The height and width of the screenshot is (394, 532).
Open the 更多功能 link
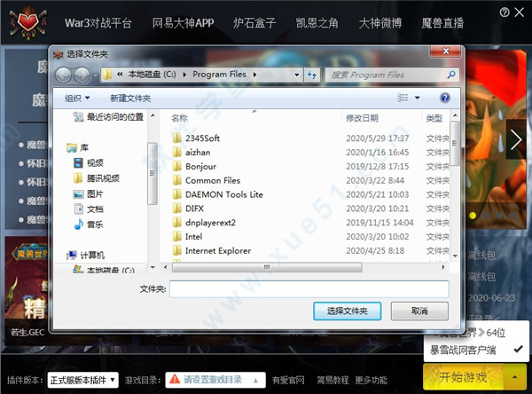(372, 380)
